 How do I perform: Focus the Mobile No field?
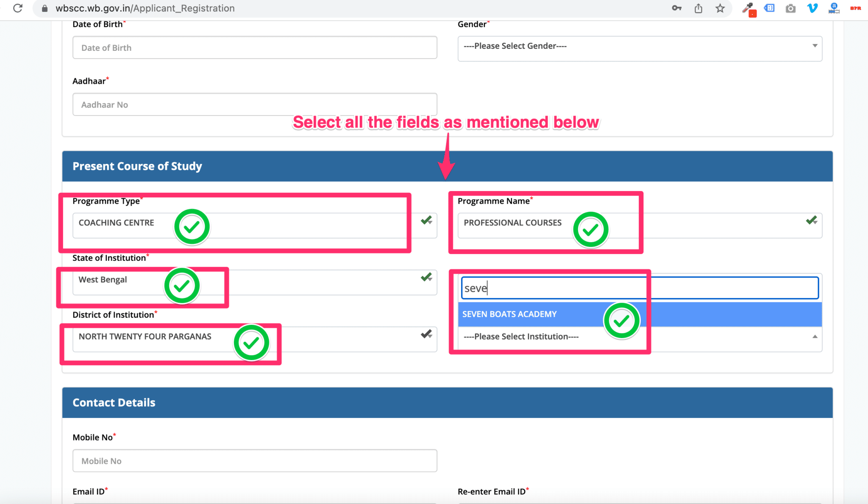pos(254,461)
